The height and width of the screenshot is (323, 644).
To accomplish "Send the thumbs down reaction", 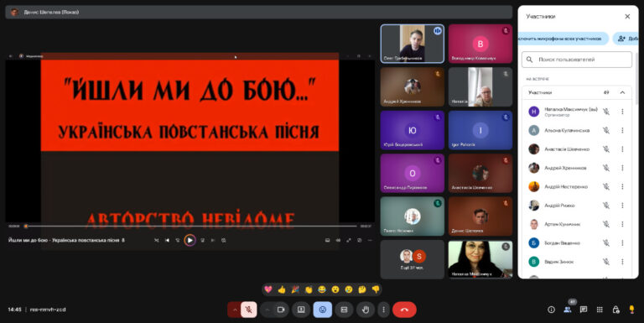I will 376,289.
